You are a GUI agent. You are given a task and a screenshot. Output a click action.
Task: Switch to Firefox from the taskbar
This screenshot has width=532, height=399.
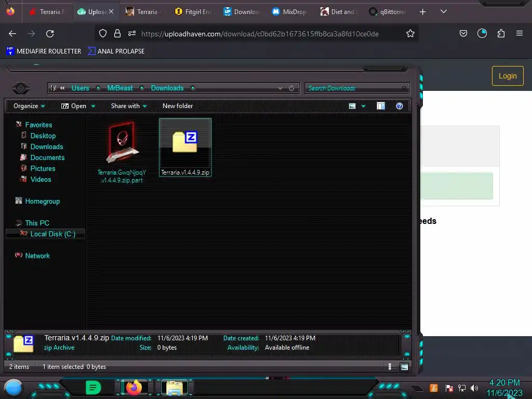click(134, 387)
